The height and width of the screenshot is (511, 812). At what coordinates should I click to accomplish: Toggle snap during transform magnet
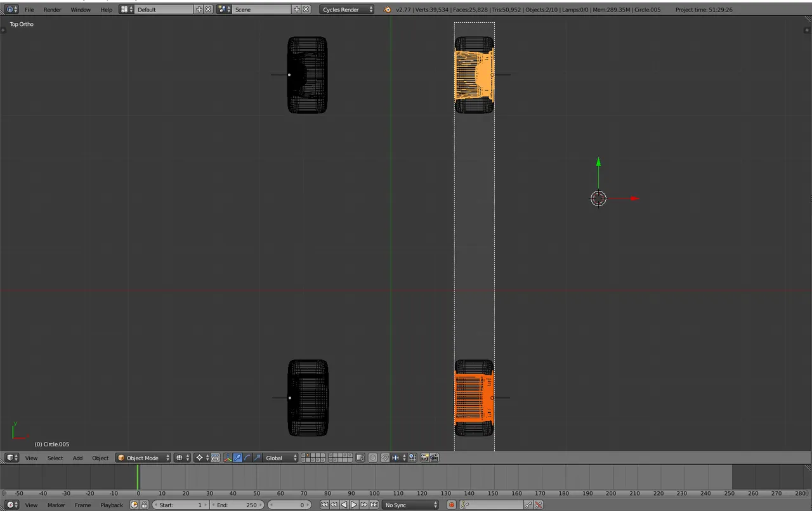click(384, 458)
